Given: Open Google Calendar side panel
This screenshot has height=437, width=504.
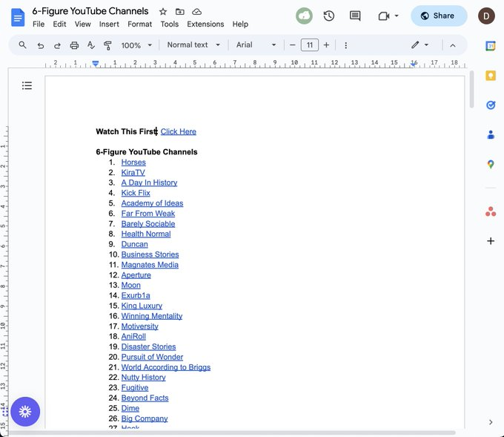Looking at the screenshot, I should click(491, 46).
